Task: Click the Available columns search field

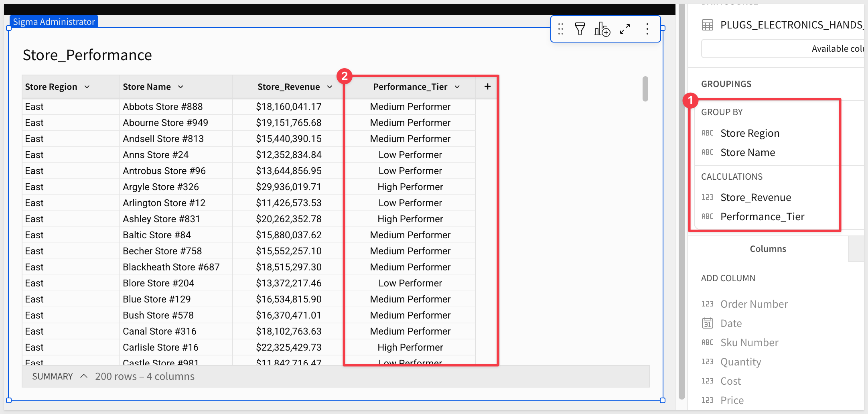Action: tap(782, 49)
